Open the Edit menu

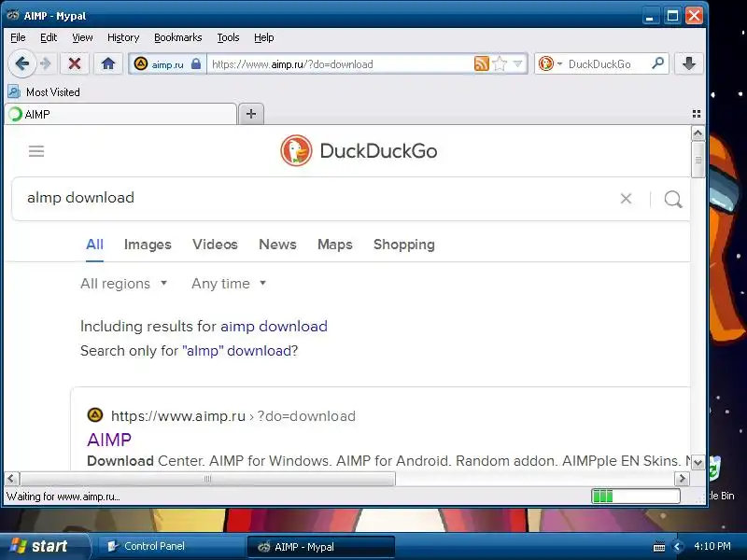point(49,37)
